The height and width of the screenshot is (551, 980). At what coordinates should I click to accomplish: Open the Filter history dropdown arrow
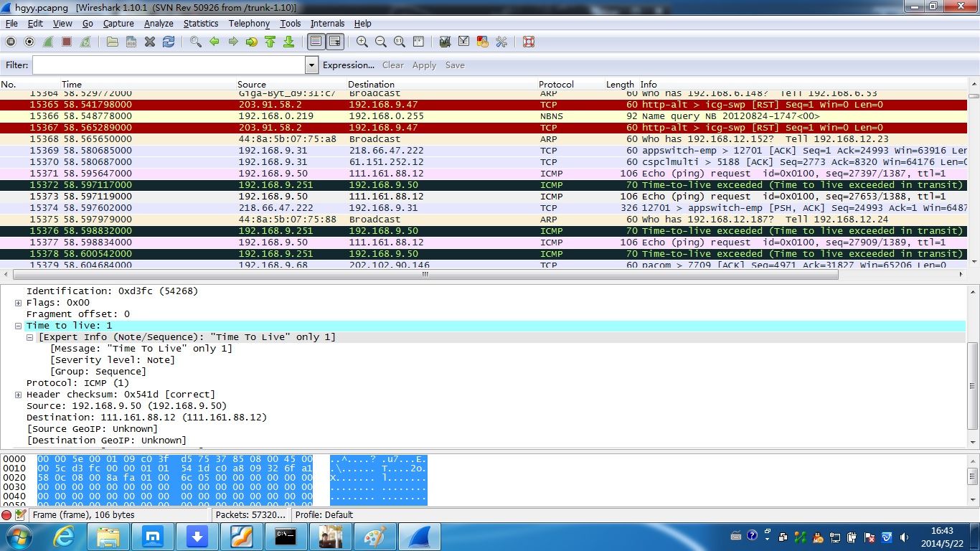tap(311, 65)
